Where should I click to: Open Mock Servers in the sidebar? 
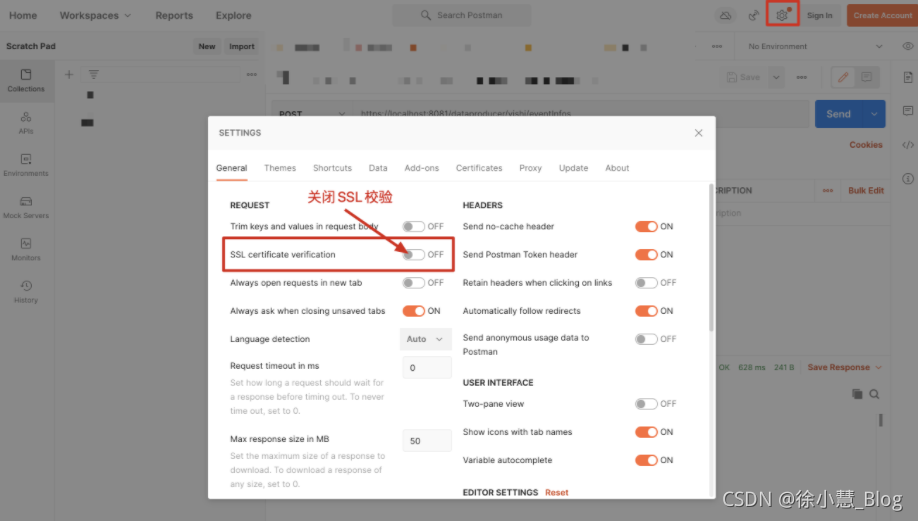point(26,207)
